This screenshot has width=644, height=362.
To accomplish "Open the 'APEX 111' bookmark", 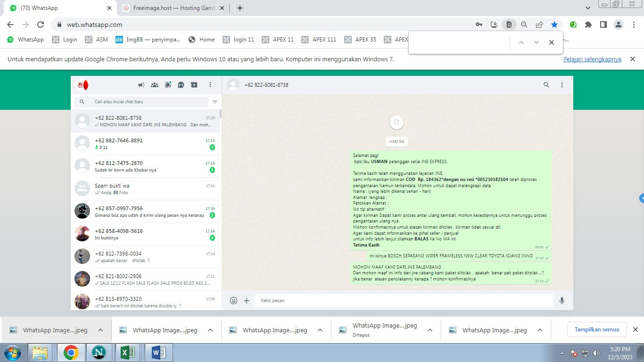I will 319,40.
